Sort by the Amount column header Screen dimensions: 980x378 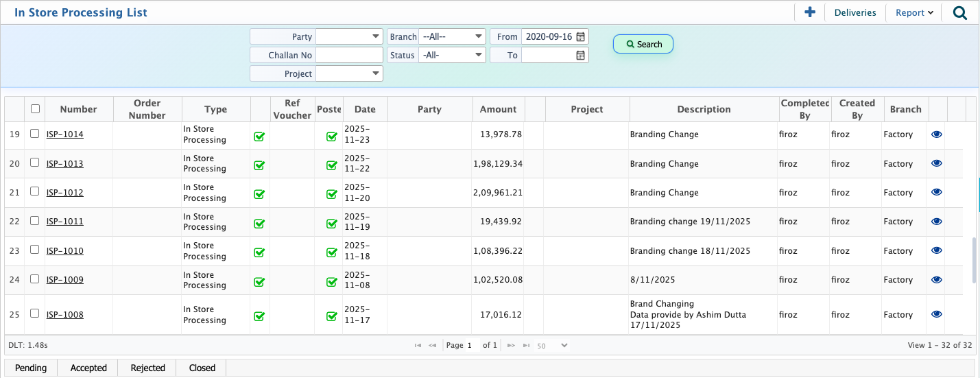(499, 109)
